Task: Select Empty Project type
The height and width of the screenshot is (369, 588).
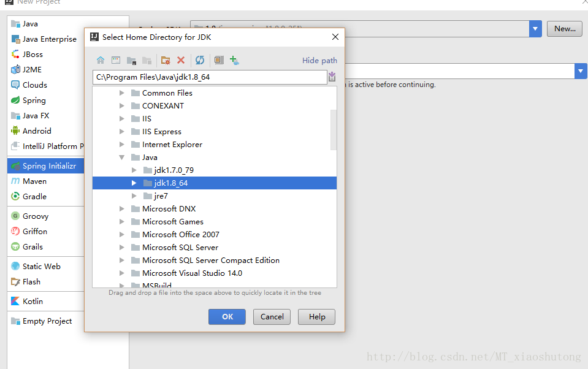Action: pos(45,321)
